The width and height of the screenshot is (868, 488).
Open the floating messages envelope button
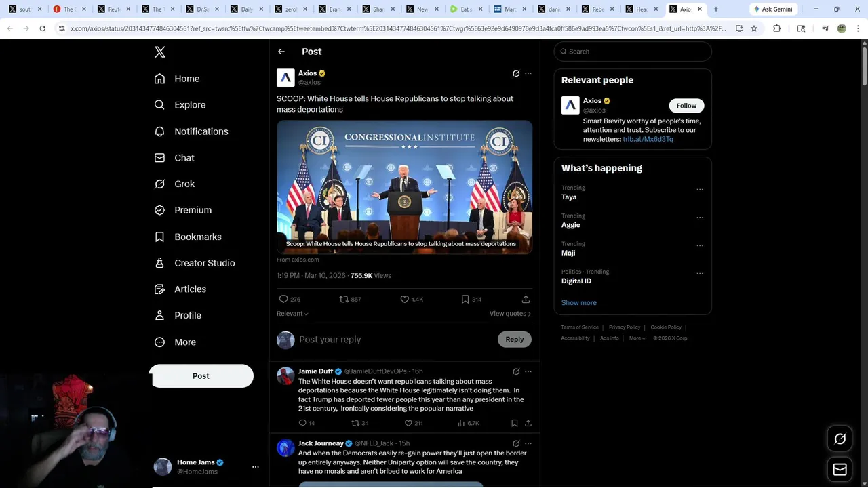coord(840,470)
